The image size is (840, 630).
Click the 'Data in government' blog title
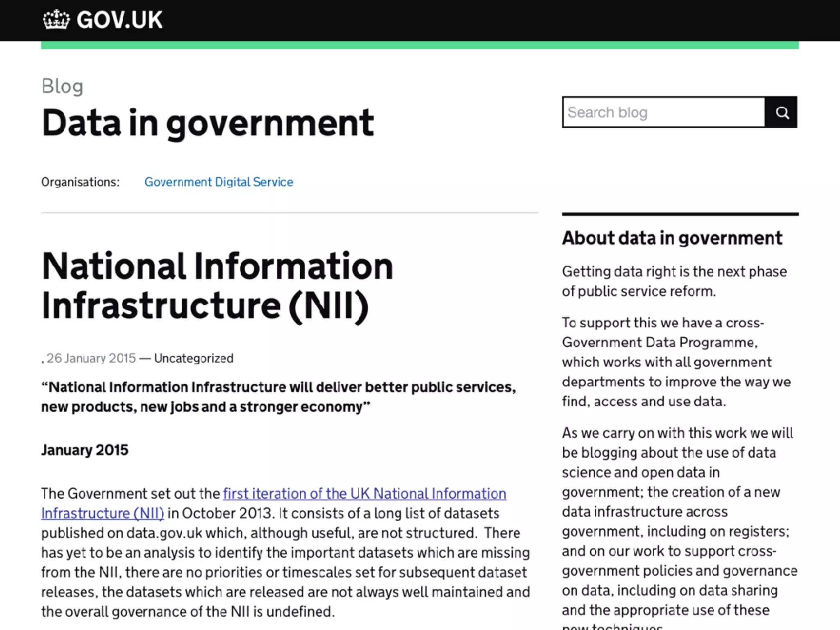pos(208,123)
